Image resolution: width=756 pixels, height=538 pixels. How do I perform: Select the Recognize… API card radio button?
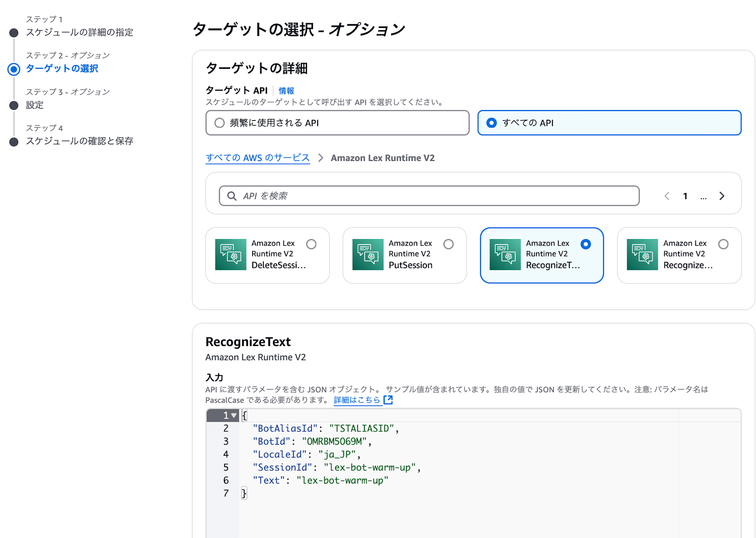click(723, 244)
